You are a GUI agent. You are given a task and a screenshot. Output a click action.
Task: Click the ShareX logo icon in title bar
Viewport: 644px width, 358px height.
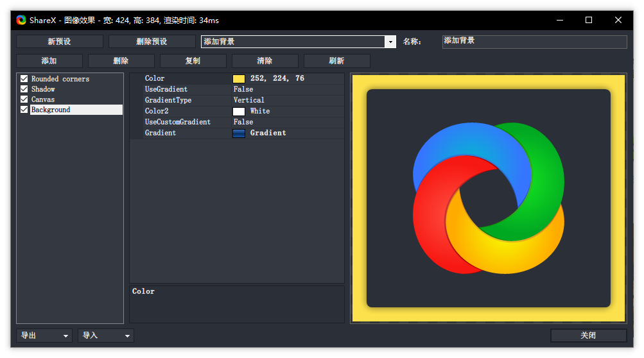tap(21, 20)
